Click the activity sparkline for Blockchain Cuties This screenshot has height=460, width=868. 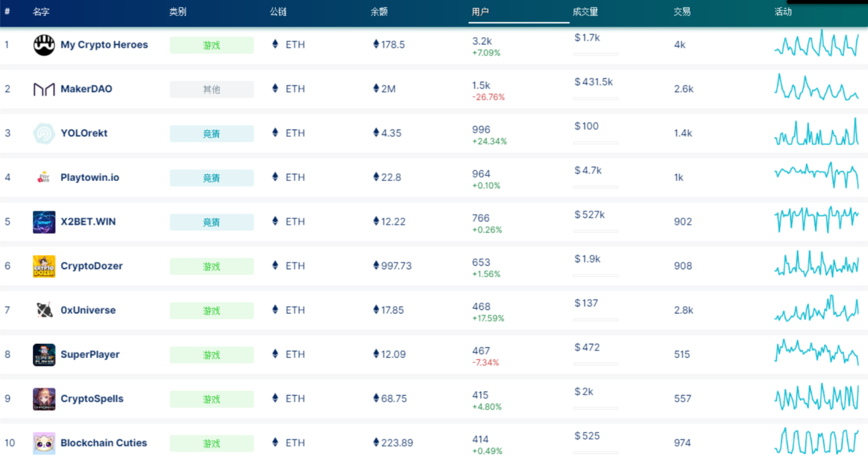(816, 441)
